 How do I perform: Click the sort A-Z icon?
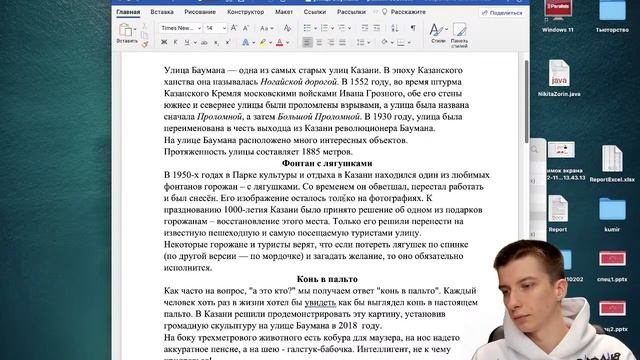(395, 28)
